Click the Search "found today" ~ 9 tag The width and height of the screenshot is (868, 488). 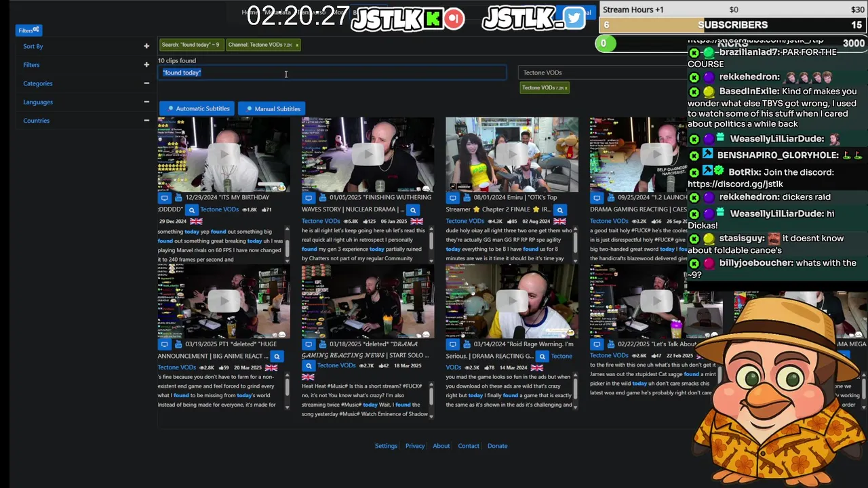tap(191, 45)
